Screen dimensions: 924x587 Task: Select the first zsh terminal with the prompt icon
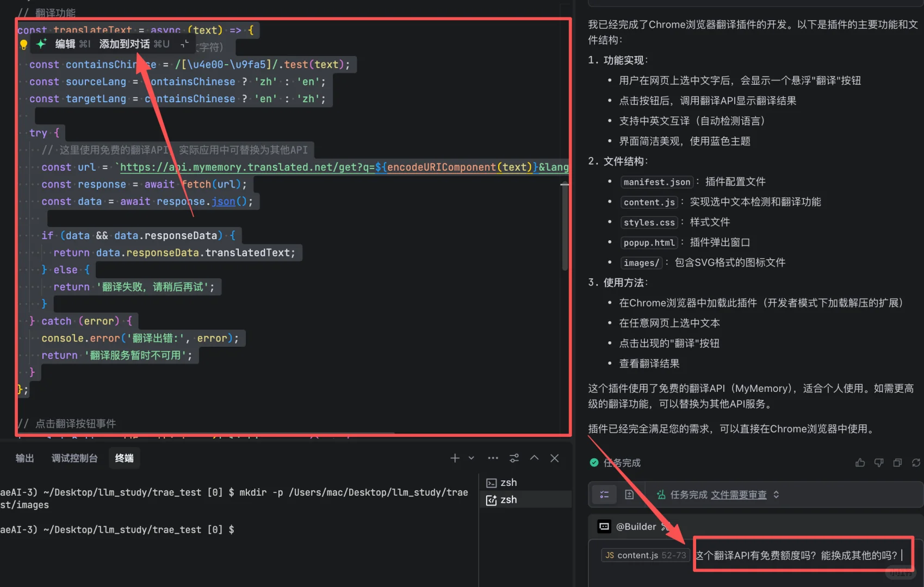point(526,483)
